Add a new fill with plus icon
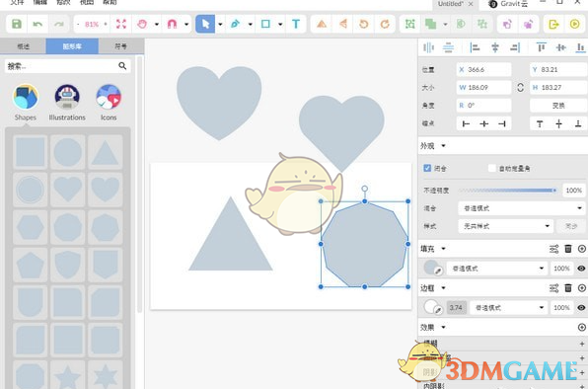Viewport: 588px width, 389px height. pyautogui.click(x=582, y=249)
